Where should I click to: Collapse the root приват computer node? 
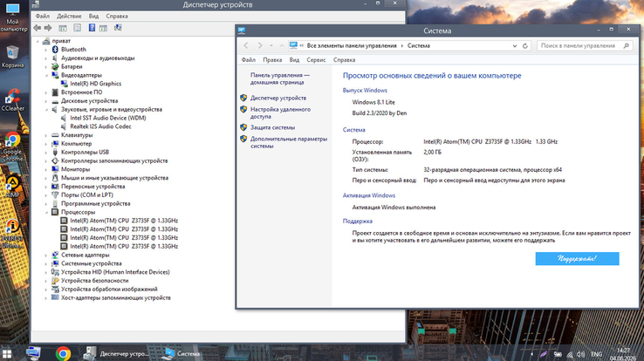(x=38, y=41)
